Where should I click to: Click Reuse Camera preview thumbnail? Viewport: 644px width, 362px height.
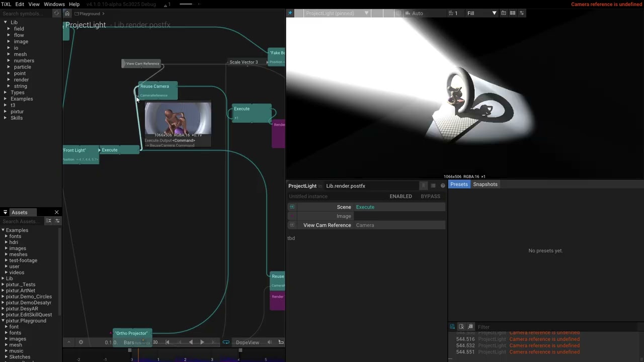pyautogui.click(x=178, y=120)
